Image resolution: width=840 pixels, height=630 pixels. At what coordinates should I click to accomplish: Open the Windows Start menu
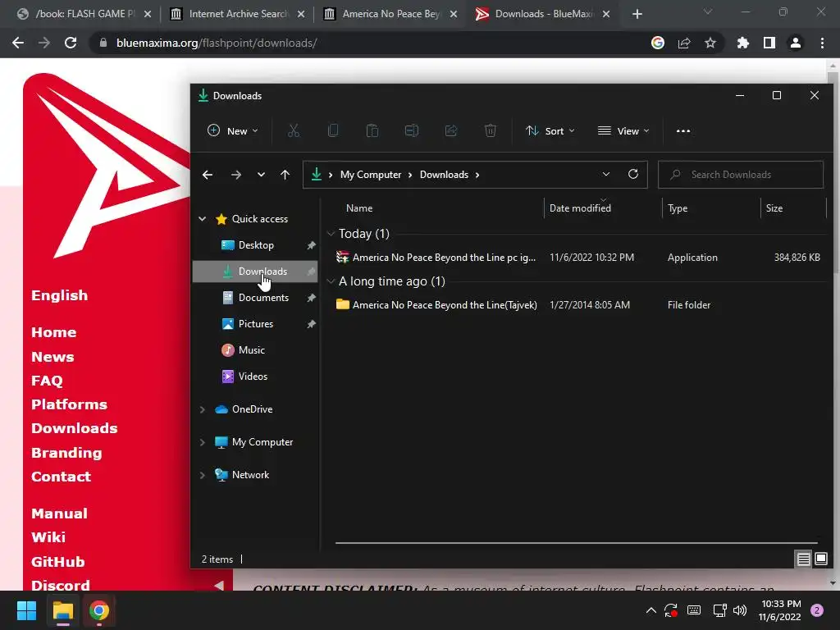(x=26, y=610)
